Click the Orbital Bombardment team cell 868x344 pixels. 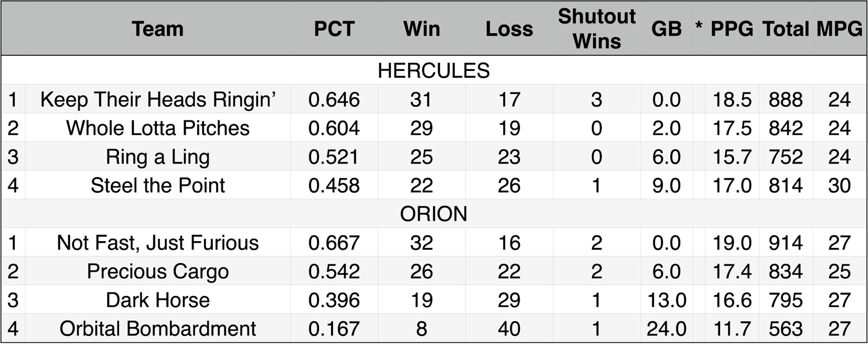157,328
